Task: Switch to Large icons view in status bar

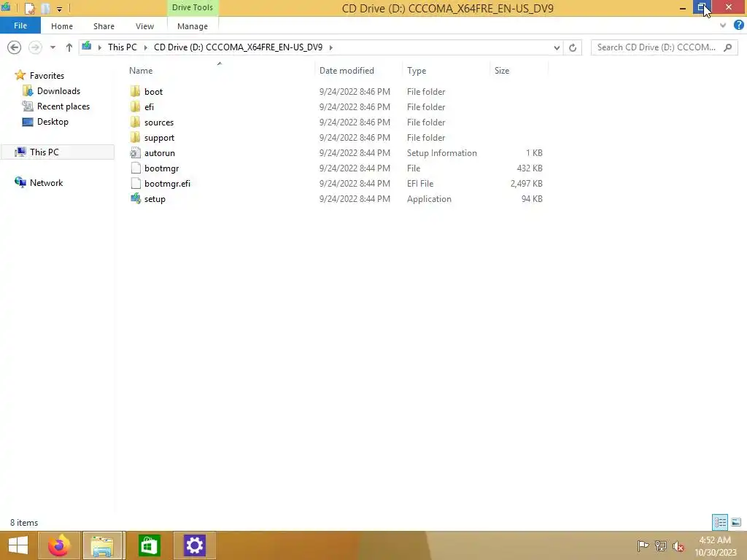Action: [735, 522]
